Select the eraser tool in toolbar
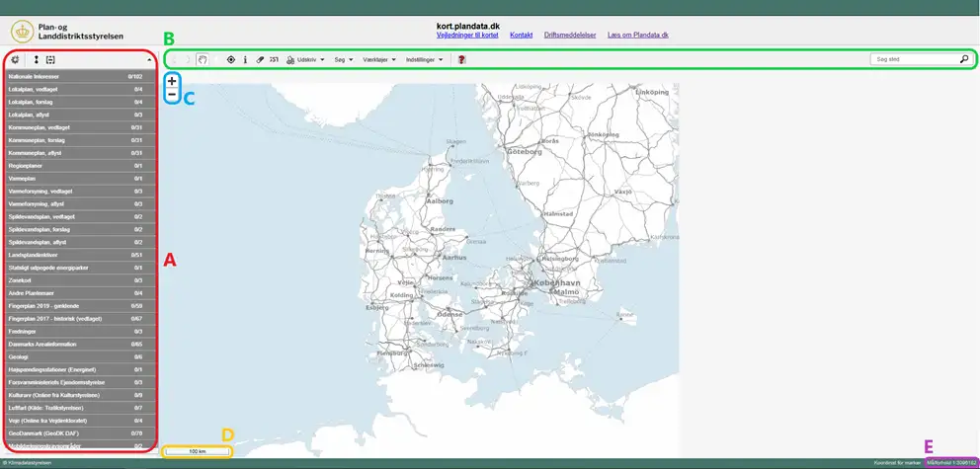980x469 pixels. pos(260,60)
